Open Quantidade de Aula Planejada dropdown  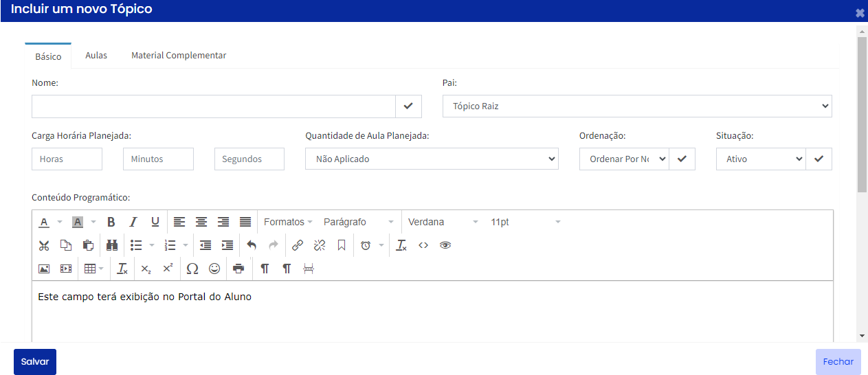[432, 159]
